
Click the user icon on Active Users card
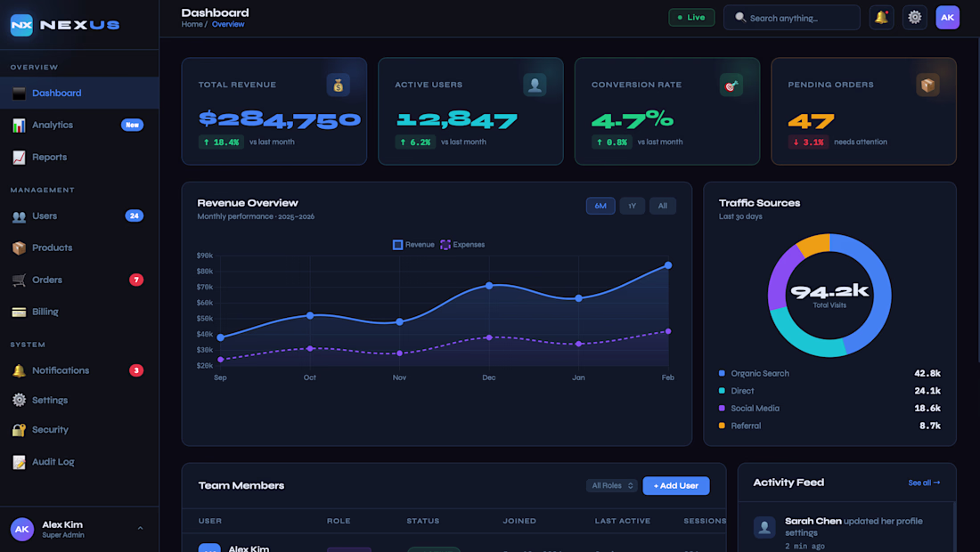pyautogui.click(x=535, y=85)
